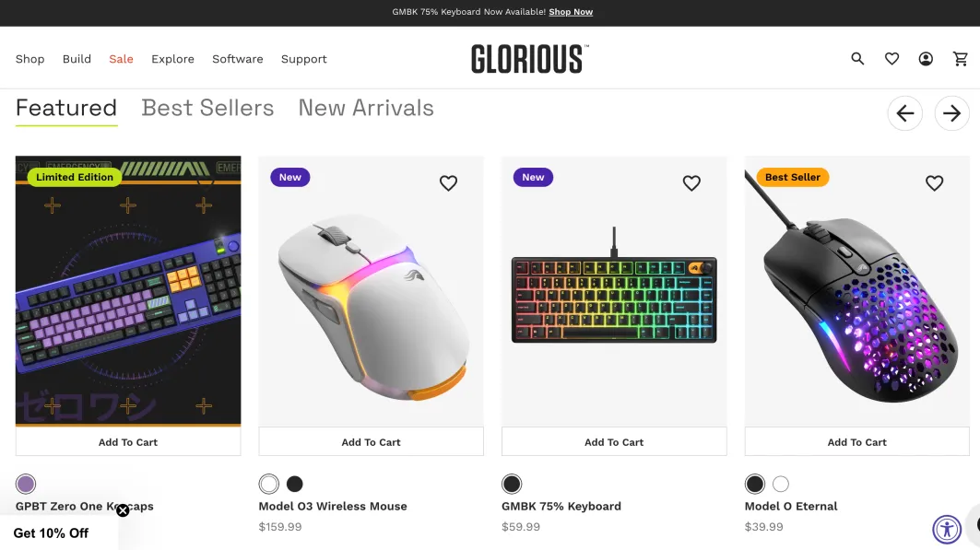This screenshot has height=550, width=980.
Task: Open the accessibility widget icon
Action: 947,530
